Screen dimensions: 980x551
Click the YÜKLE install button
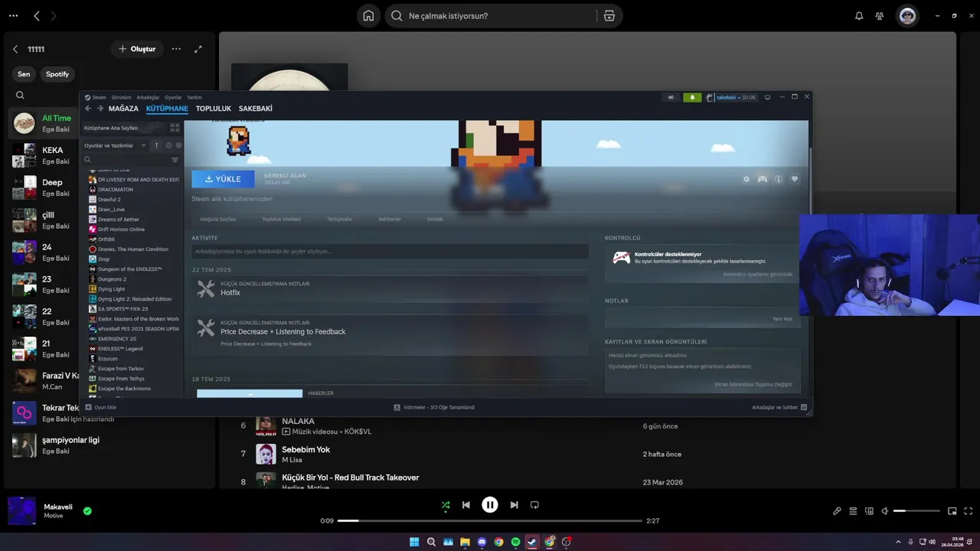pyautogui.click(x=223, y=179)
